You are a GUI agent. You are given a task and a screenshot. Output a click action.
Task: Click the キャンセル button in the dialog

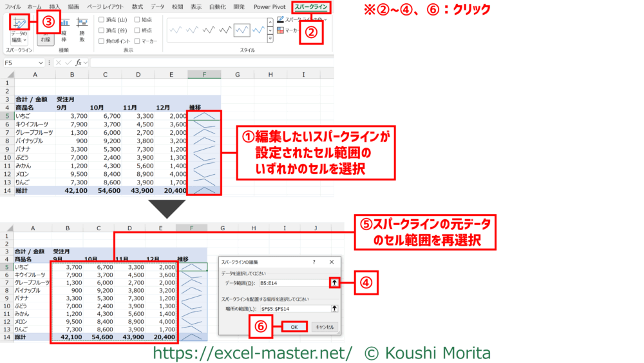pos(325,327)
